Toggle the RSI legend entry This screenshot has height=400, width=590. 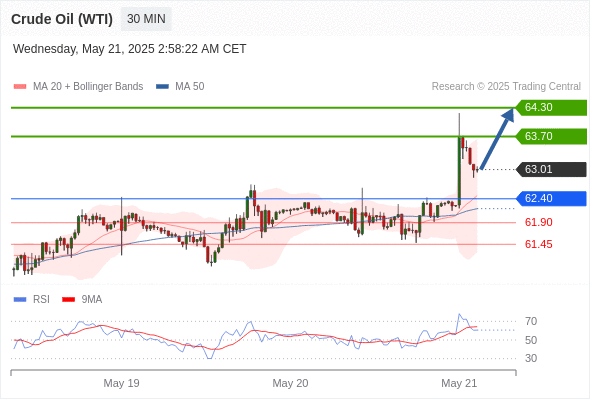32,300
